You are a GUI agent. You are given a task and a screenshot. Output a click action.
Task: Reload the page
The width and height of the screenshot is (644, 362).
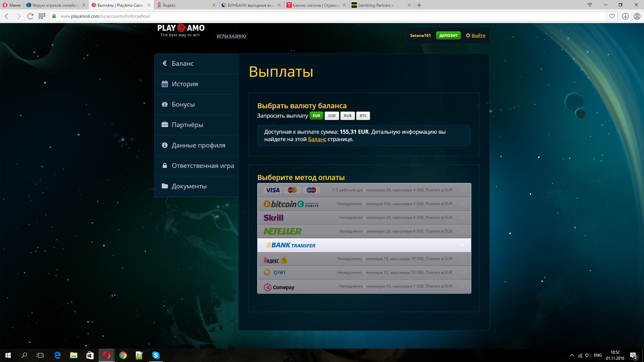(30, 16)
